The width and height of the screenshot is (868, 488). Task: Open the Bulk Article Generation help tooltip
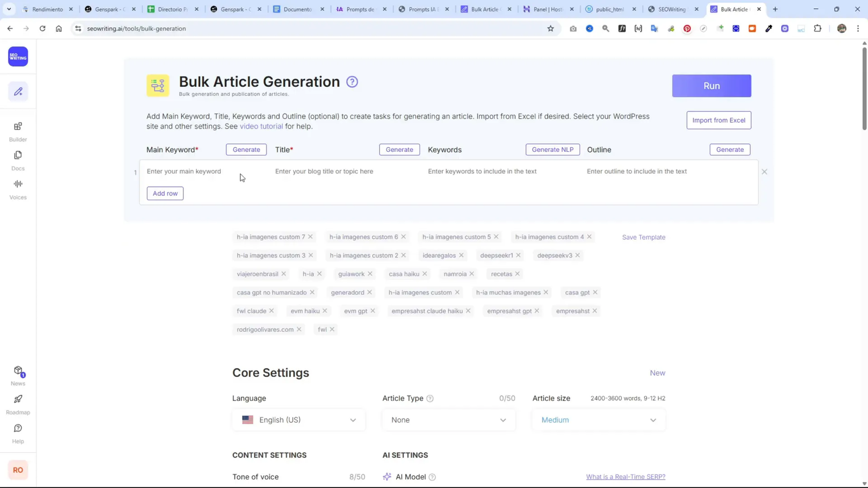(x=352, y=81)
